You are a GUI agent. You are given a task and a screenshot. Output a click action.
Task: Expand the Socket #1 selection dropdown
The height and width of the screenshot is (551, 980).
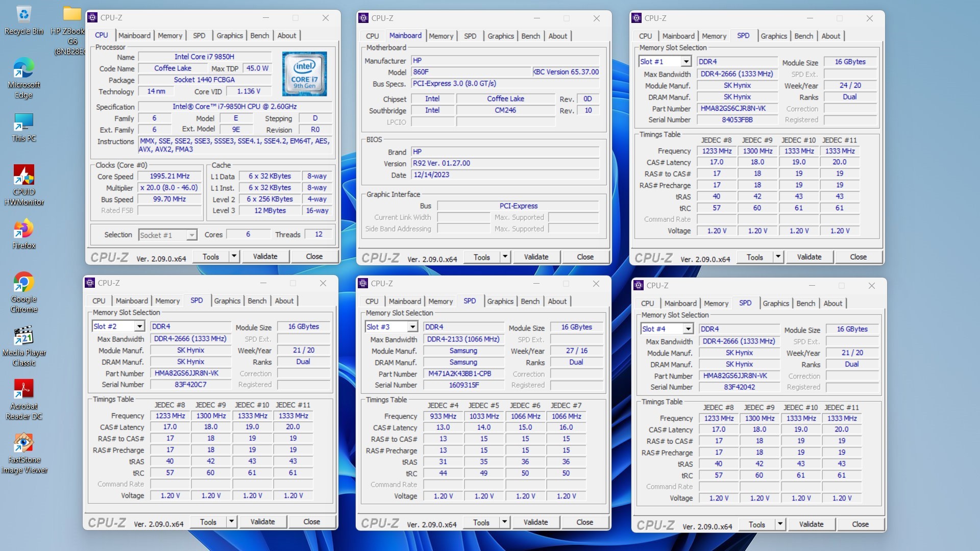tap(191, 235)
